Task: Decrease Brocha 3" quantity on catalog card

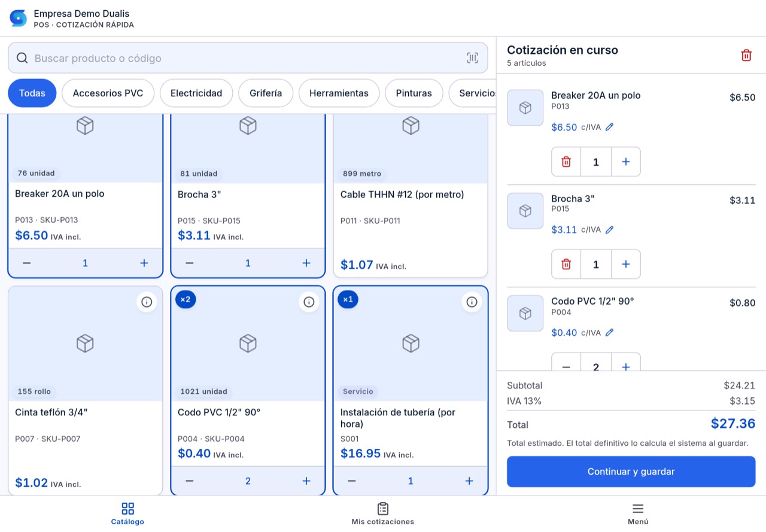Action: coord(189,263)
